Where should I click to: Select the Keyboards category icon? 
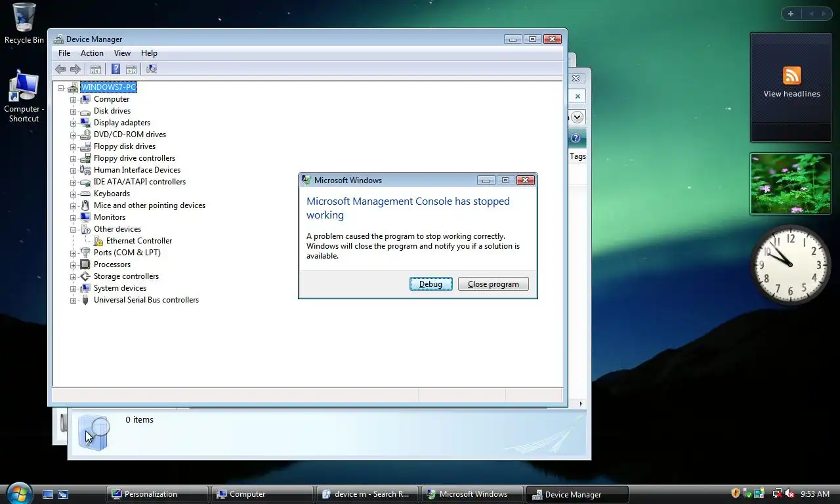click(85, 194)
